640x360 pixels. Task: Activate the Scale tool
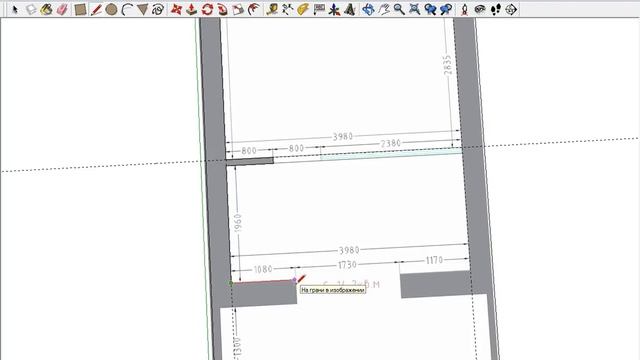click(238, 9)
